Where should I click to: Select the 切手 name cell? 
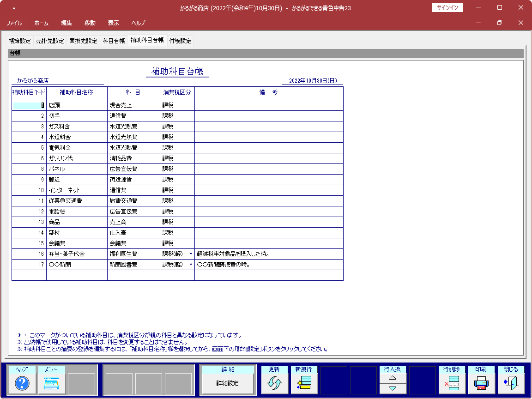(77, 116)
